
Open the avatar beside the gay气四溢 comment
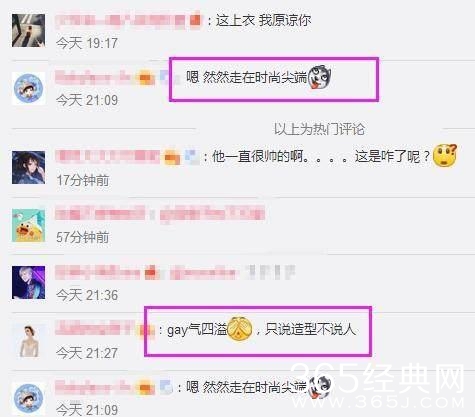(28, 341)
